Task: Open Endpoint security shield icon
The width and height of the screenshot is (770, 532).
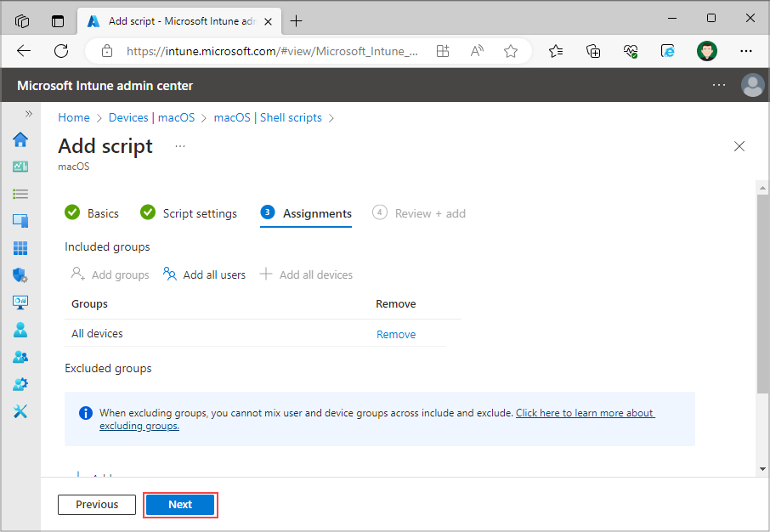Action: (x=20, y=275)
